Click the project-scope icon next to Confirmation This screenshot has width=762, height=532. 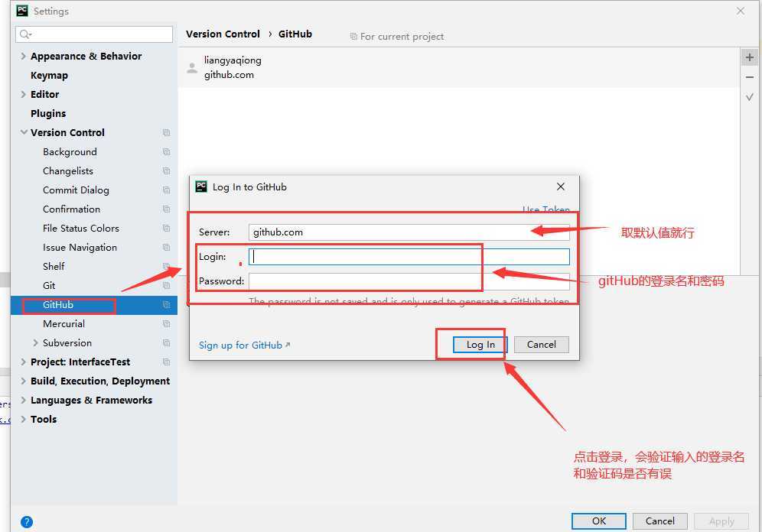click(166, 209)
